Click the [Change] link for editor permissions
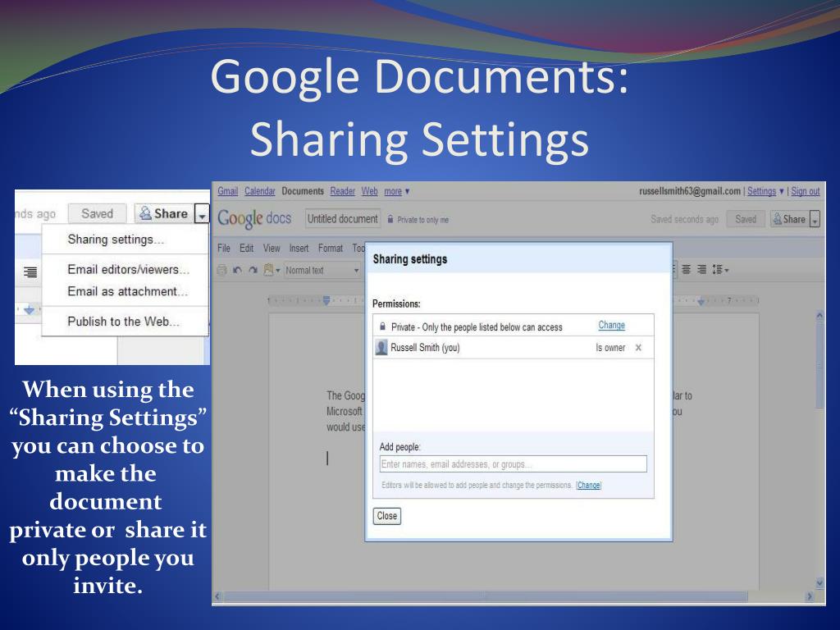The height and width of the screenshot is (630, 840). point(588,485)
